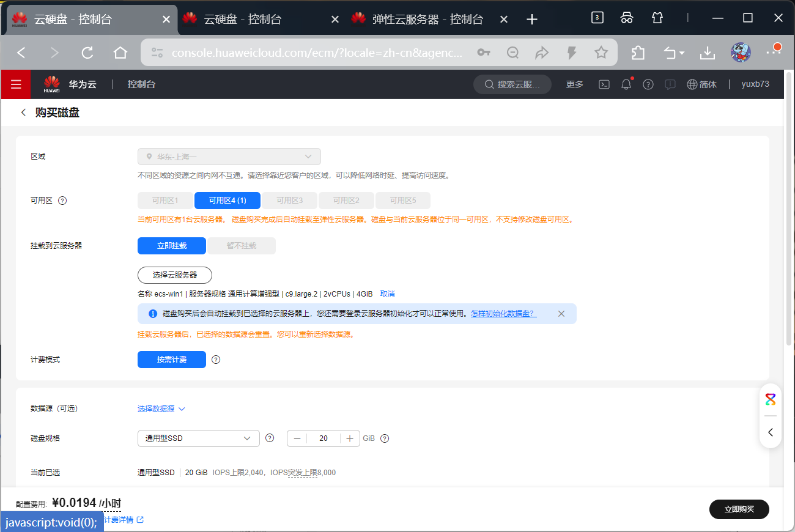Open 怎样初始化数据盘? link
Screen dimensions: 795x532
(503, 314)
